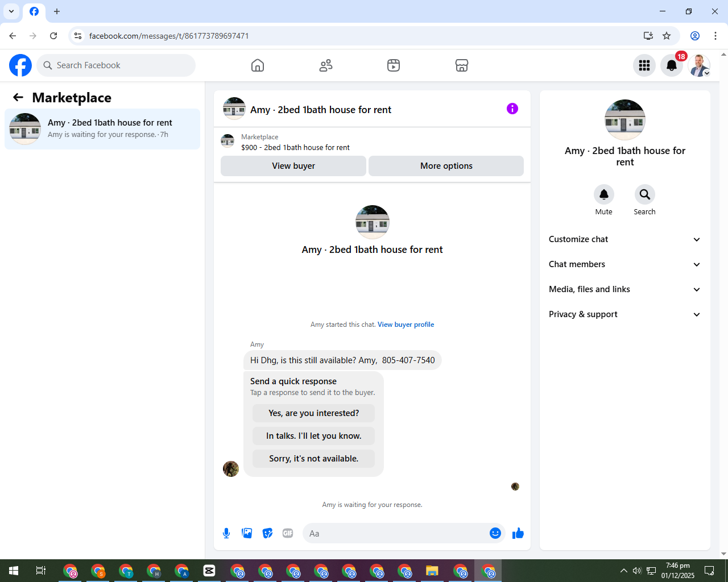Image resolution: width=728 pixels, height=582 pixels.
Task: Send a thumbs-up like
Action: [518, 533]
